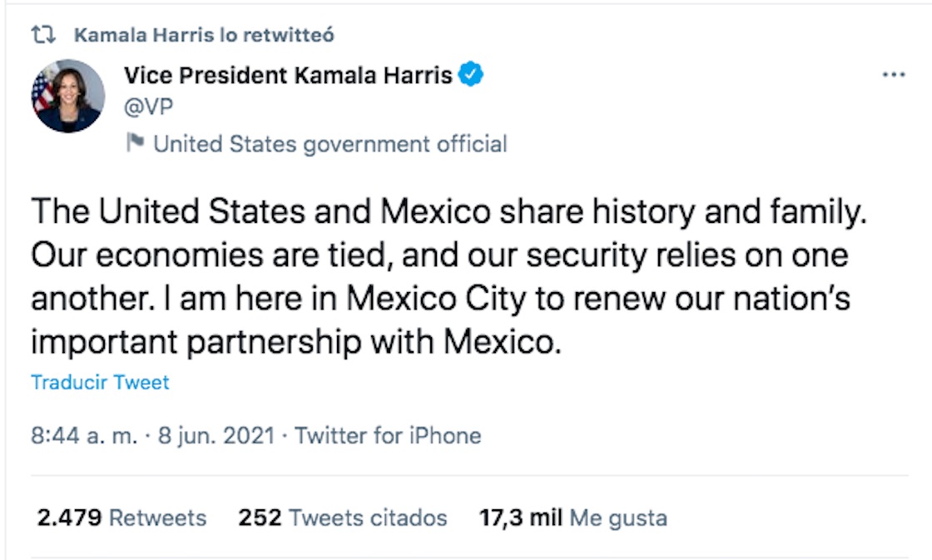The width and height of the screenshot is (932, 560).
Task: Select the verified badge beside the display name
Action: click(x=471, y=73)
